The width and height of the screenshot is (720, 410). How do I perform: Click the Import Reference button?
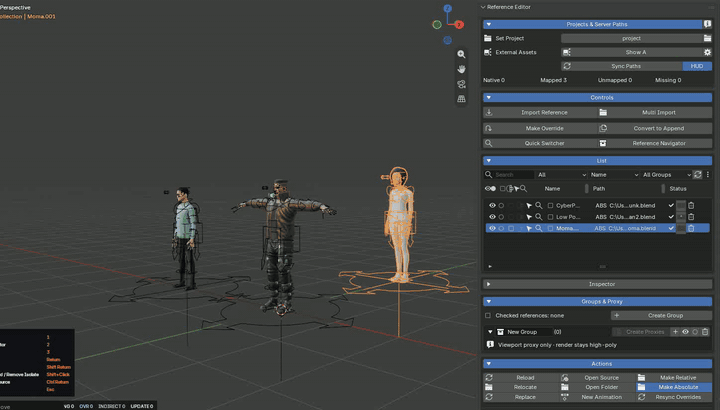[540, 112]
